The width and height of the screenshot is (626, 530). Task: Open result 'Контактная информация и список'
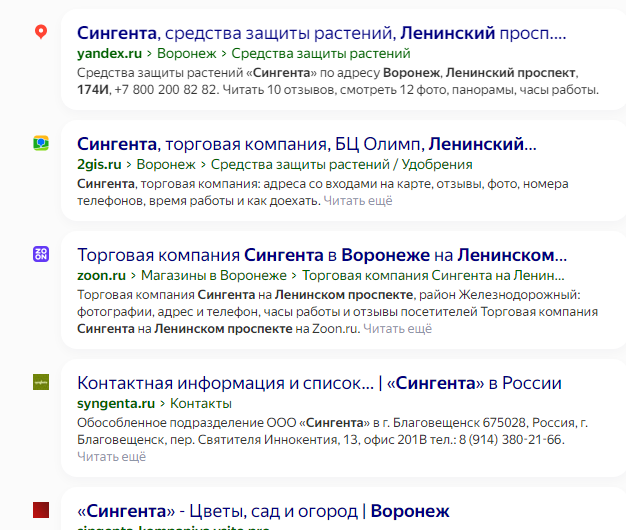pyautogui.click(x=319, y=383)
